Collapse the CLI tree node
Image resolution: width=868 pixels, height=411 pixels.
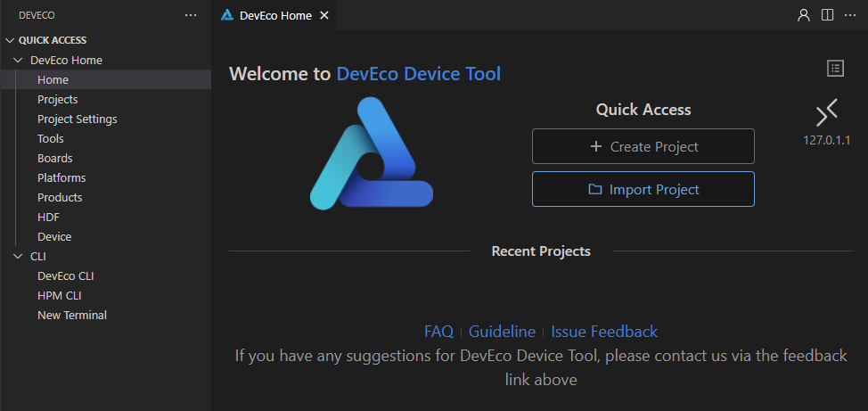coord(18,256)
